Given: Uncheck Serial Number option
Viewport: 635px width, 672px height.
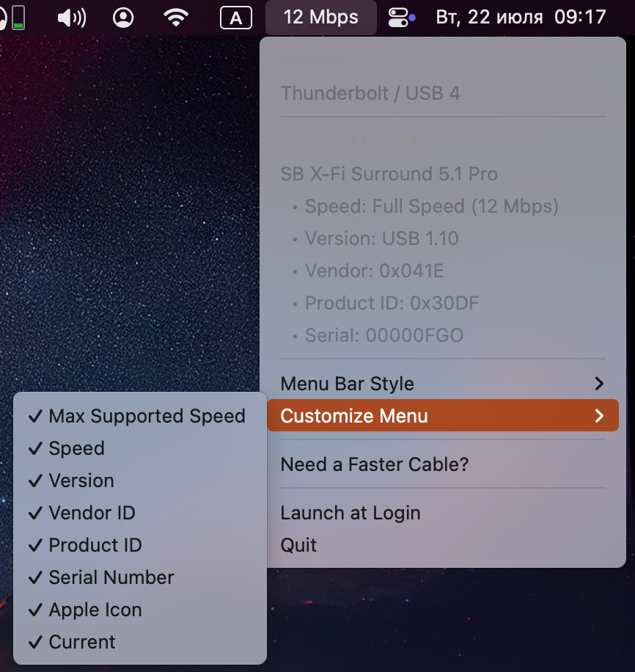Looking at the screenshot, I should [139, 577].
